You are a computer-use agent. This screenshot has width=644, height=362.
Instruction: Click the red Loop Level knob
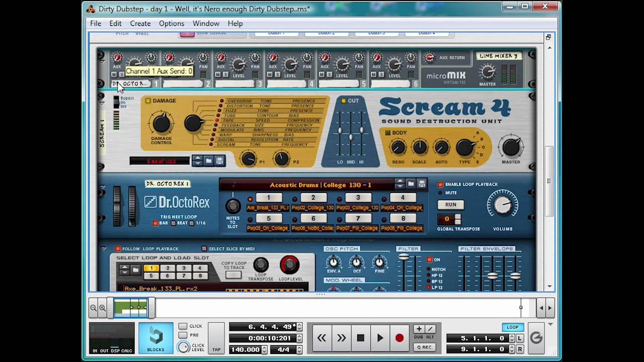[289, 265]
